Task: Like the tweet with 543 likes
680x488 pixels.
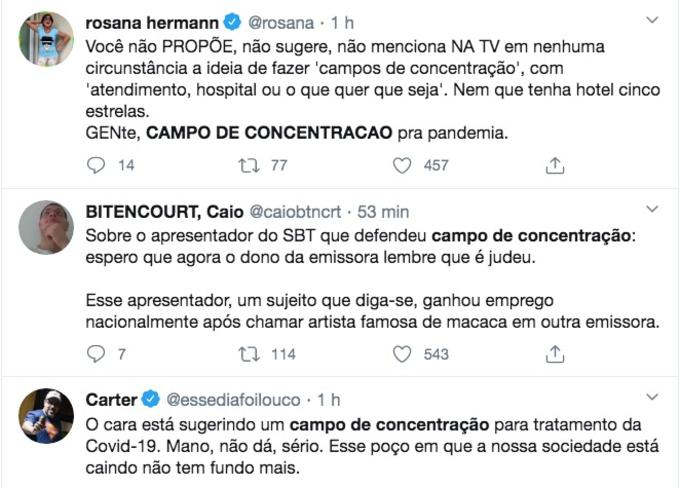Action: (x=402, y=354)
